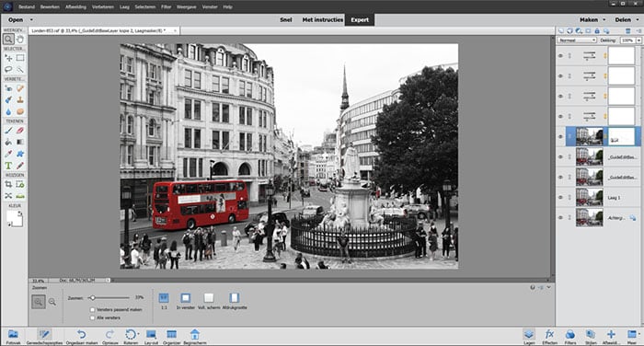Select the Brush tool
The image size is (644, 346).
click(x=8, y=131)
